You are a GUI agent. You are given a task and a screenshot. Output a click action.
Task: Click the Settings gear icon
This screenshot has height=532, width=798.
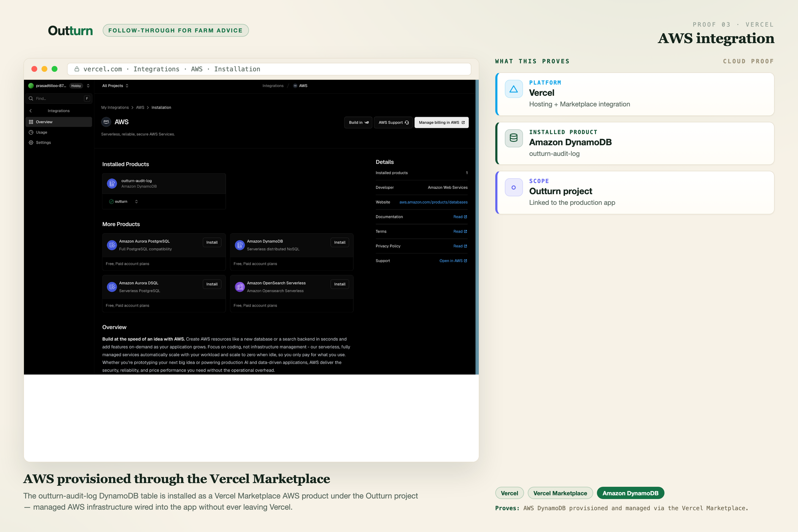(31, 142)
